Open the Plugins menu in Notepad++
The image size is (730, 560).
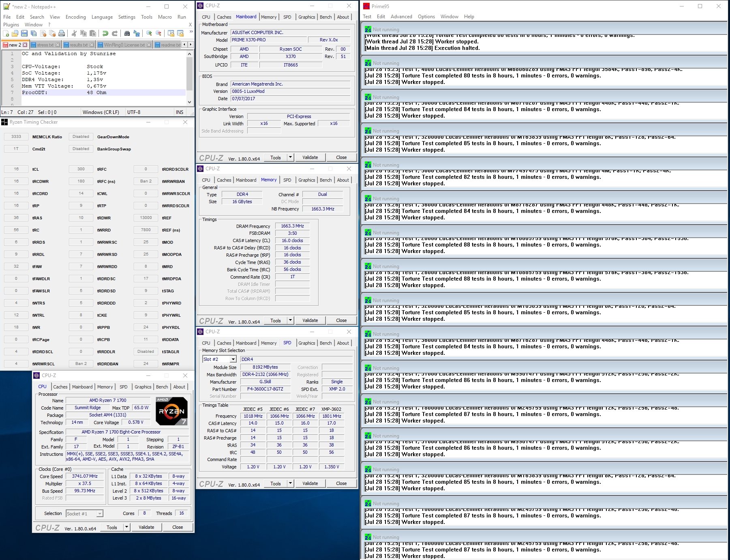click(x=11, y=25)
